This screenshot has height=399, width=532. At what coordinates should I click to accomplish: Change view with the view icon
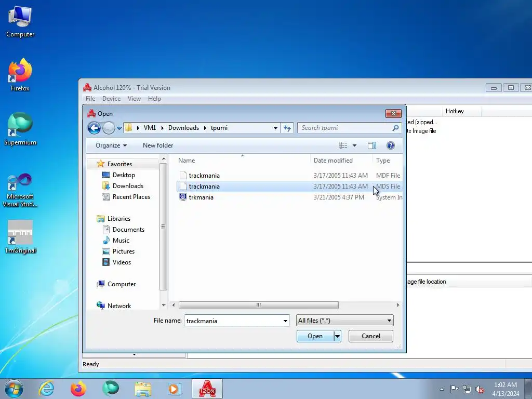(343, 145)
